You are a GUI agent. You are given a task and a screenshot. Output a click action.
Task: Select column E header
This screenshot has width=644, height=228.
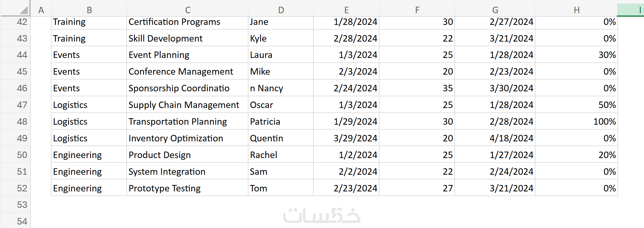tap(346, 10)
